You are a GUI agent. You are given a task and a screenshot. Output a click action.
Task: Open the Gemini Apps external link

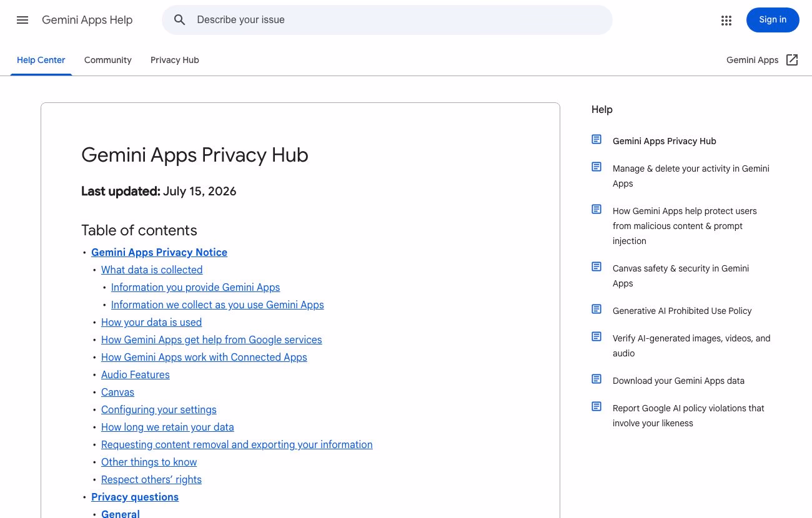pyautogui.click(x=762, y=60)
